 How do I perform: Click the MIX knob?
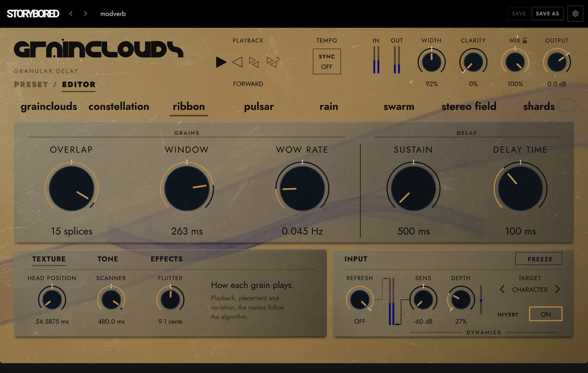click(x=515, y=62)
